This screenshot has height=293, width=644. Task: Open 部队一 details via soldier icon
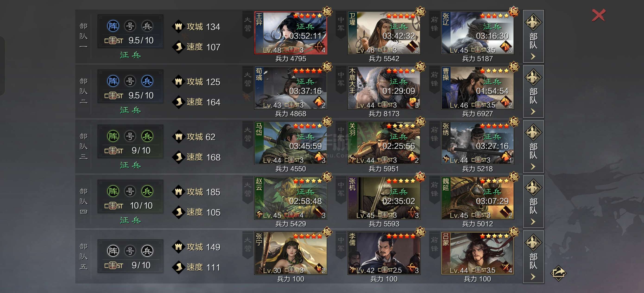tap(533, 22)
